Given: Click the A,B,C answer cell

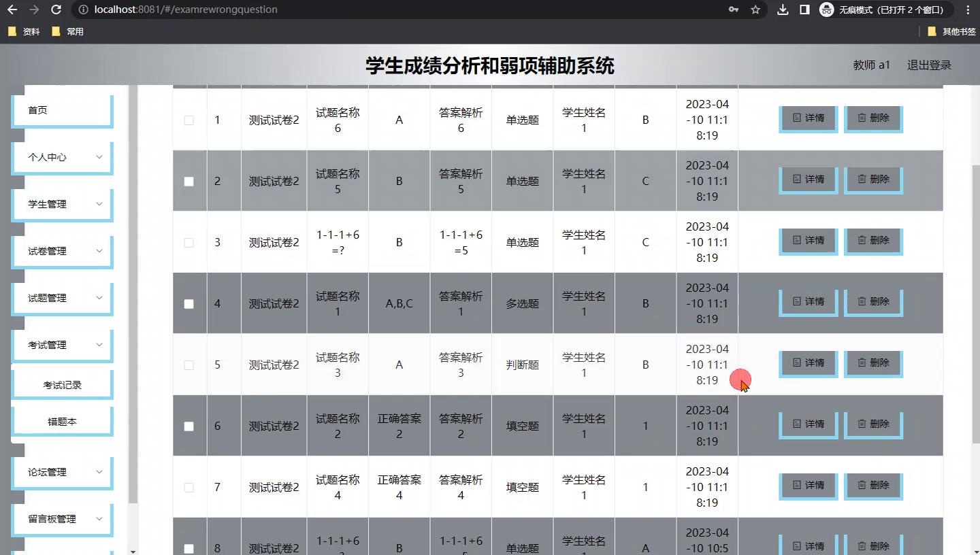Looking at the screenshot, I should tap(399, 304).
